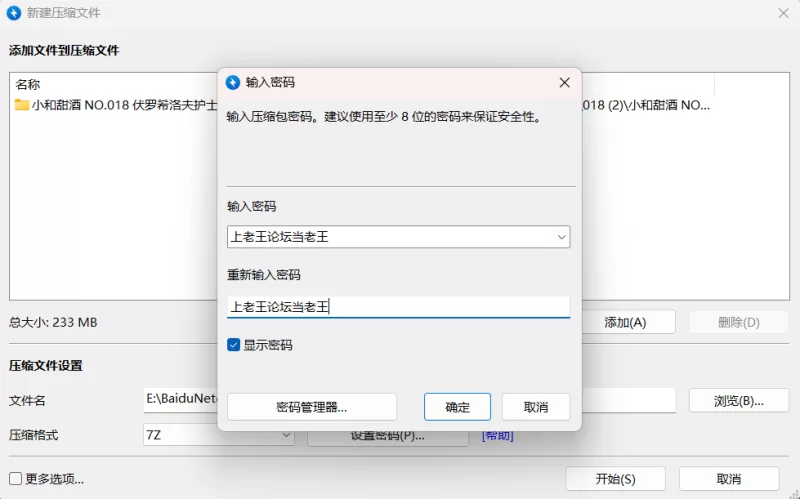Click the 删除(D) button
800x499 pixels.
(x=739, y=322)
